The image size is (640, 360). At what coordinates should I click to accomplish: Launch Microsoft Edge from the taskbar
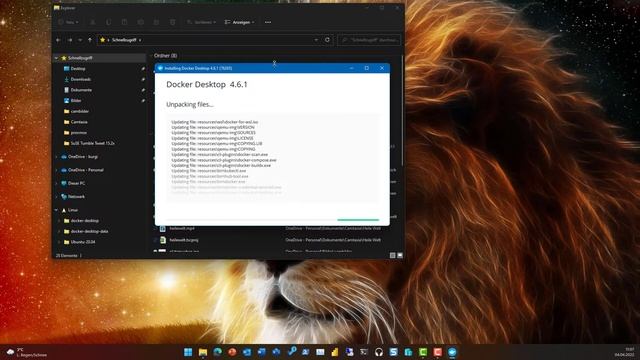click(218, 352)
